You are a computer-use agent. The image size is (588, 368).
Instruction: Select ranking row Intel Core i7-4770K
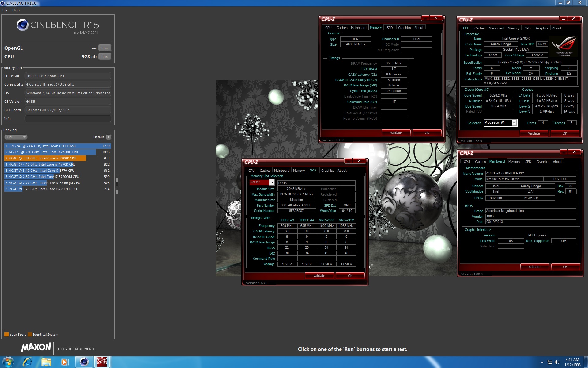click(57, 164)
